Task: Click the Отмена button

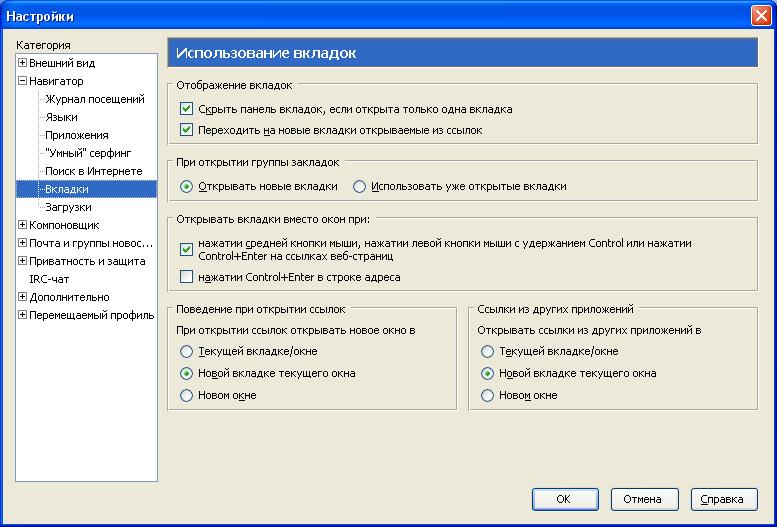Action: 644,499
